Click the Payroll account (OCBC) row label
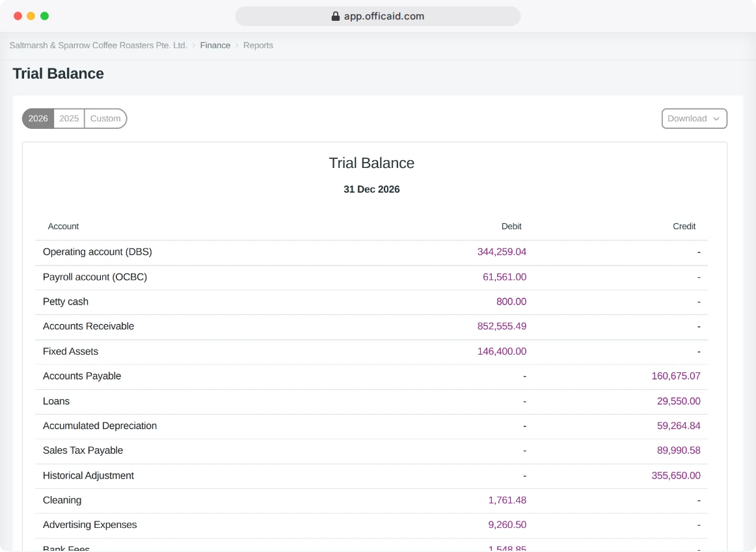Image resolution: width=756 pixels, height=552 pixels. [95, 277]
